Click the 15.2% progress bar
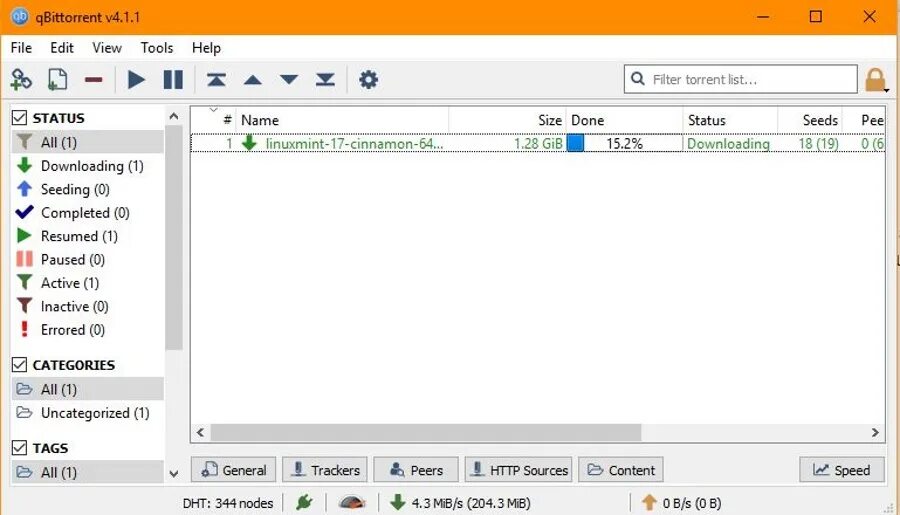The image size is (900, 515). click(x=624, y=143)
